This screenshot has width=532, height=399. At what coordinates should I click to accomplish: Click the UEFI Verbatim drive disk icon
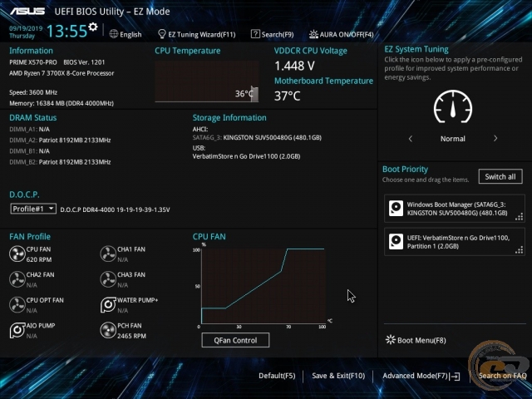pyautogui.click(x=396, y=242)
